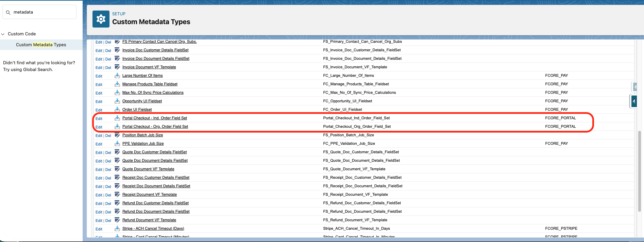Click the Custom Metadata Types page title
Screen dimensions: 644x242
click(151, 22)
